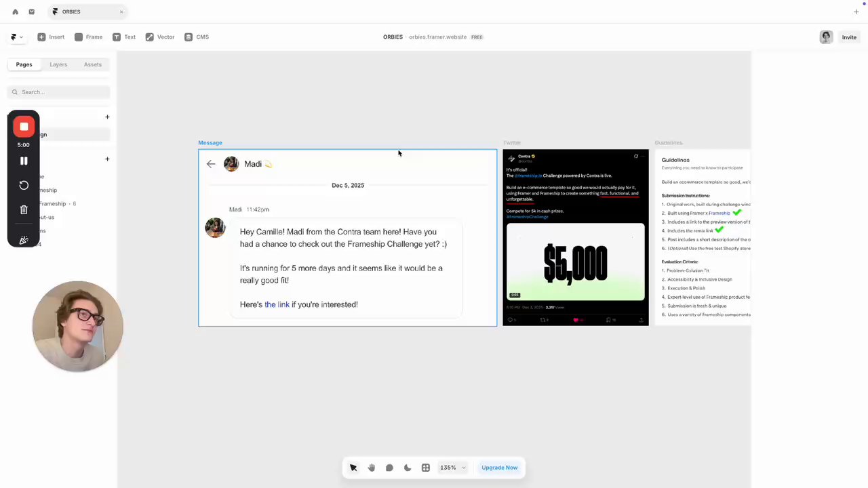Viewport: 868px width, 488px height.
Task: Open the CMS
Action: (197, 37)
